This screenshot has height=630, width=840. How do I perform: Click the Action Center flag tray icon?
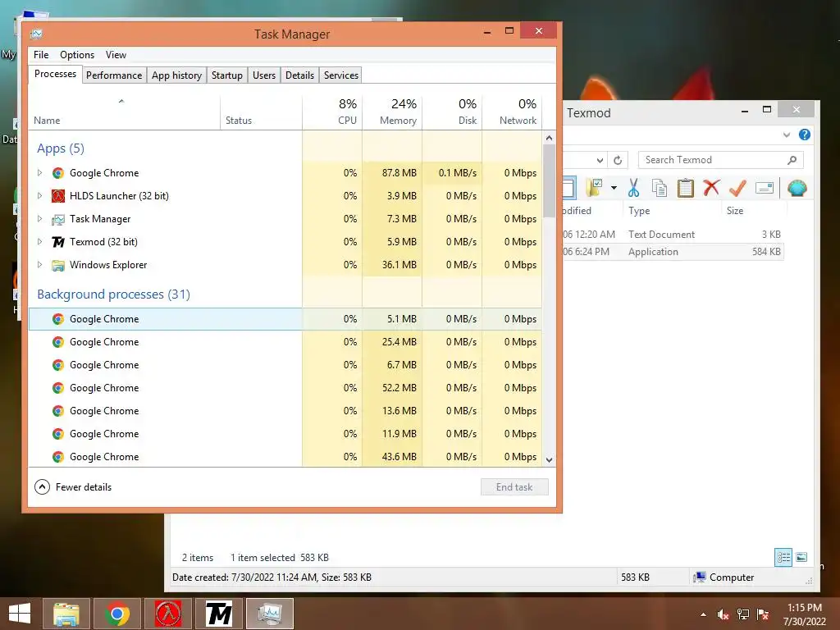763,614
